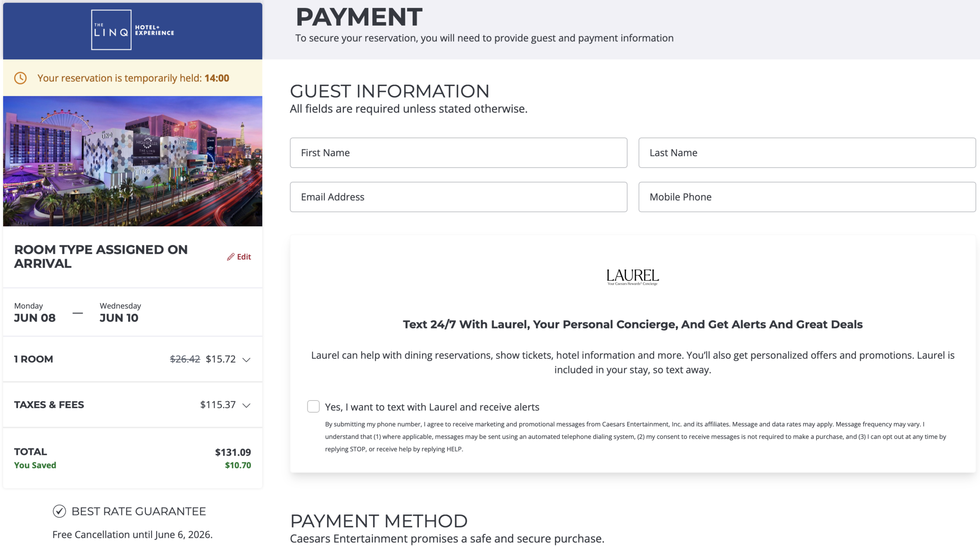Click Edit link for room type

click(x=244, y=257)
